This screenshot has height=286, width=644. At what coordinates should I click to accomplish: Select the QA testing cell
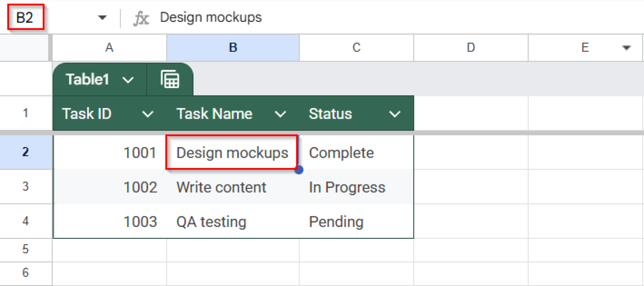click(x=233, y=221)
